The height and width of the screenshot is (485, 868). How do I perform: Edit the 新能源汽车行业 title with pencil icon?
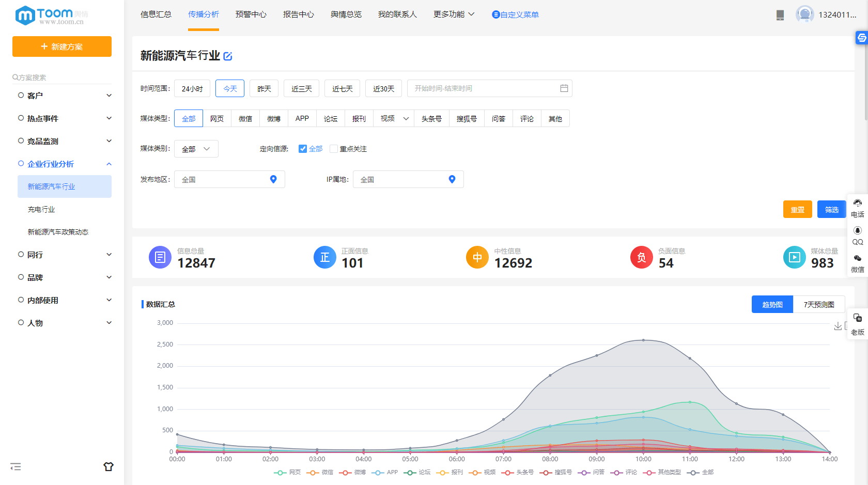[x=228, y=56]
